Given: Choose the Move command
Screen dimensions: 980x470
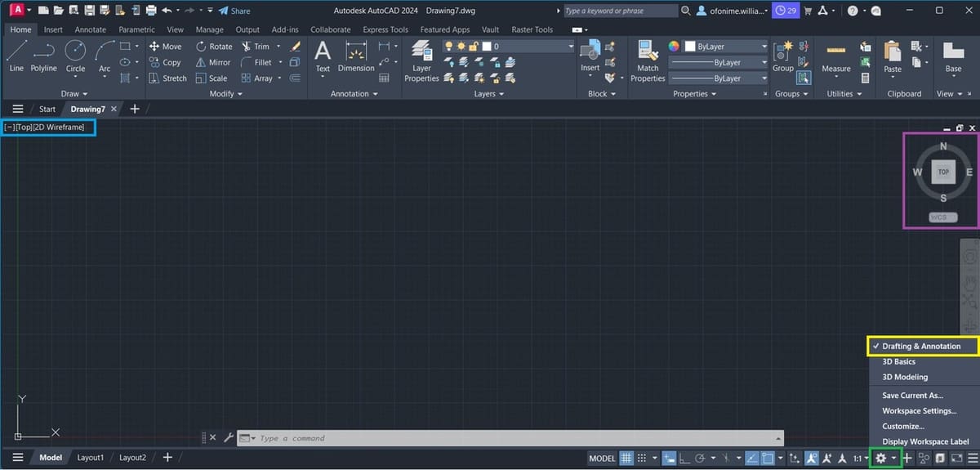Looking at the screenshot, I should tap(166, 47).
